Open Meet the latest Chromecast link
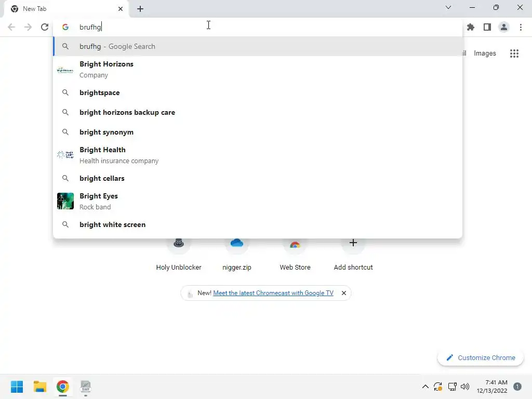Image resolution: width=532 pixels, height=399 pixels. pos(273,293)
